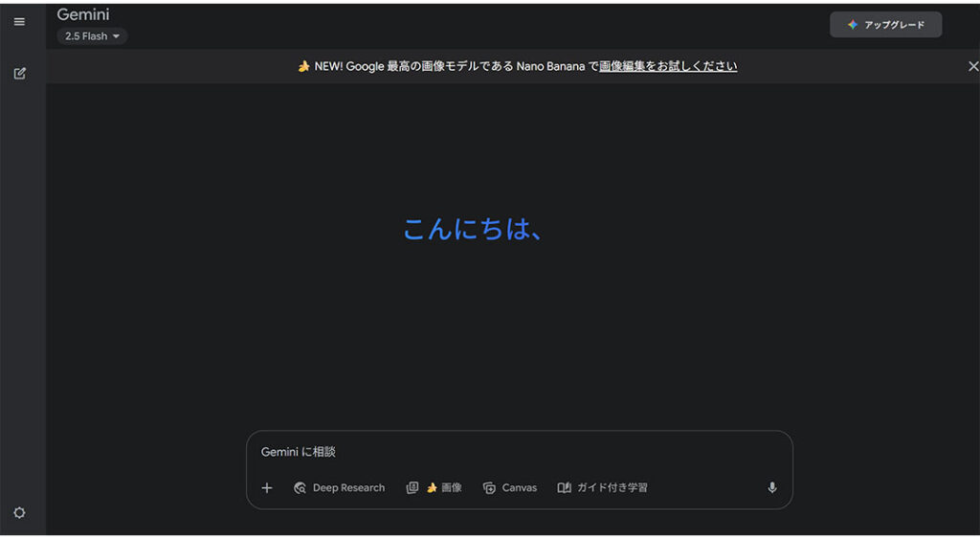The height and width of the screenshot is (539, 980).
Task: Follow the 画像編集をお試しください link
Action: 668,66
